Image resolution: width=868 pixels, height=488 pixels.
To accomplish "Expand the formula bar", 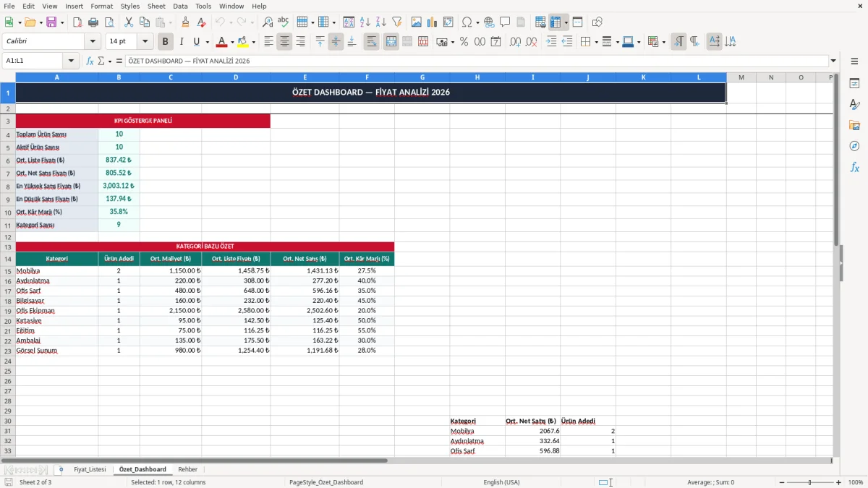I will click(x=833, y=61).
